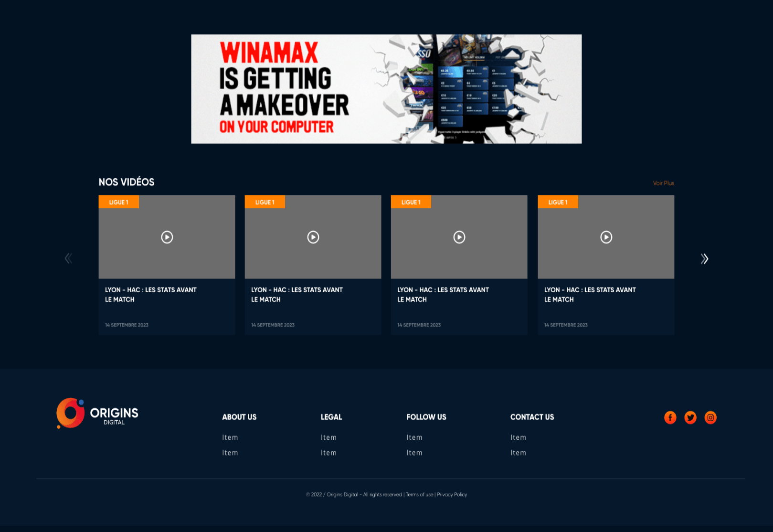The height and width of the screenshot is (532, 773).
Task: Click the left carousel arrow
Action: [68, 258]
